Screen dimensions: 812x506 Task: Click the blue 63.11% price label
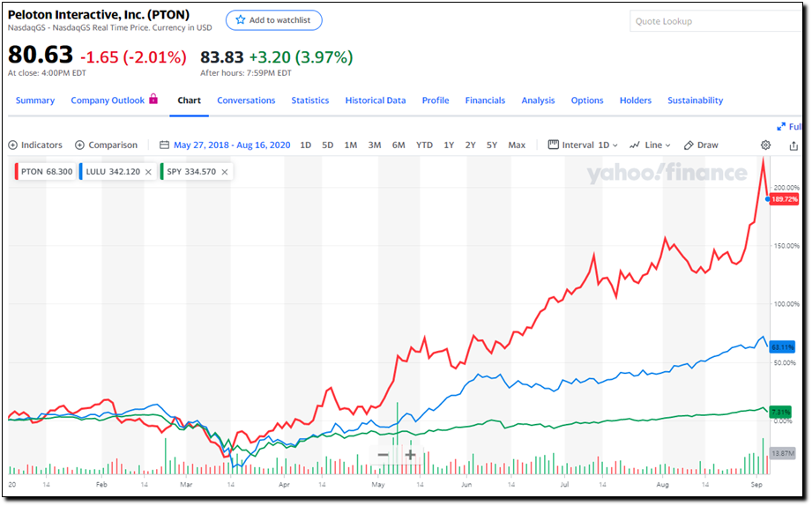click(783, 347)
